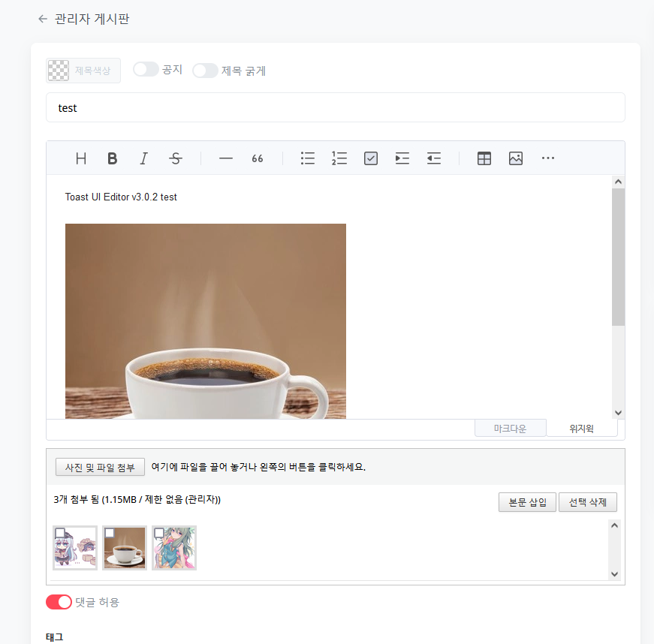Click the attachment list scroll-up arrow

[x=614, y=525]
